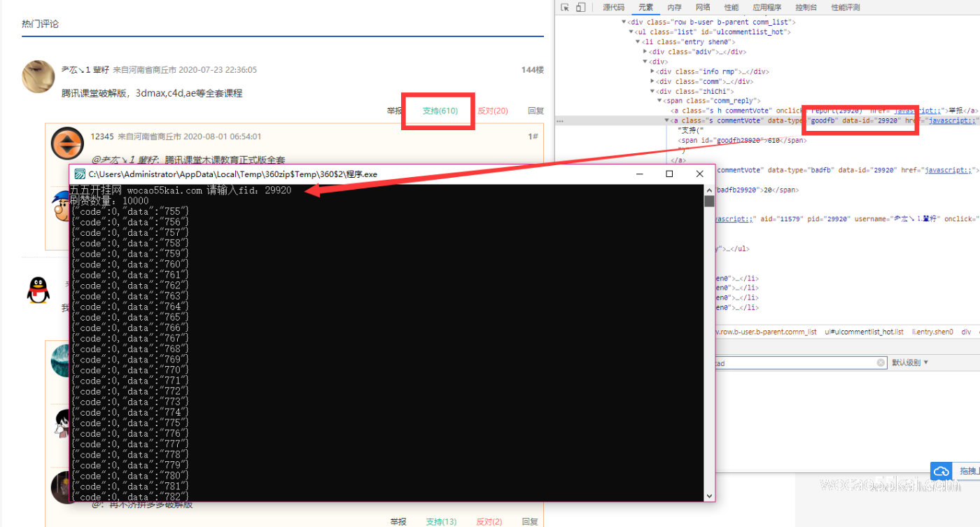Click console line {"code":0,"data":"770"}
This screenshot has height=527, width=980.
[x=129, y=370]
